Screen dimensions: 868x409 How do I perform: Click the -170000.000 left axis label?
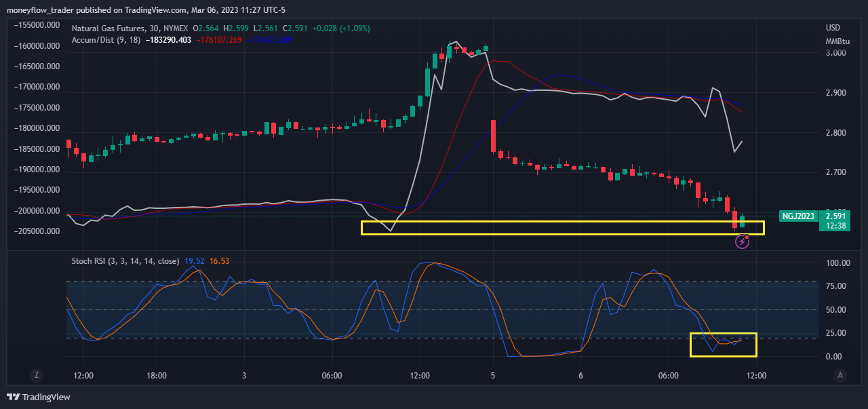point(39,87)
